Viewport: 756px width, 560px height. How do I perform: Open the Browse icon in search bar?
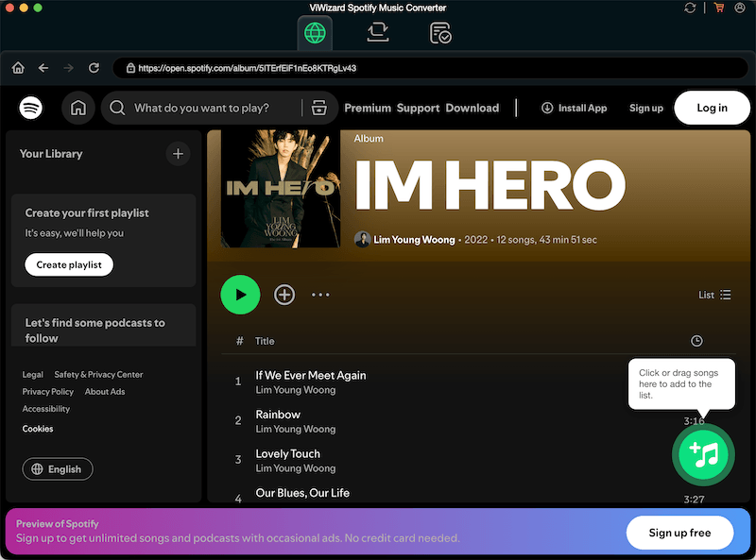pos(319,108)
